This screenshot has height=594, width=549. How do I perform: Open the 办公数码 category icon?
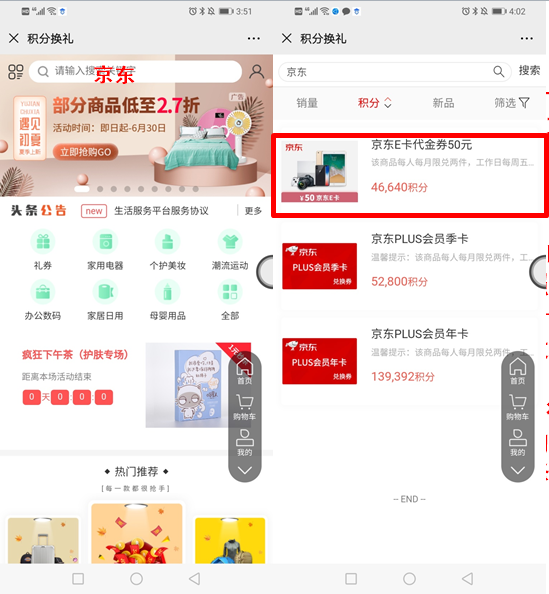pyautogui.click(x=43, y=292)
